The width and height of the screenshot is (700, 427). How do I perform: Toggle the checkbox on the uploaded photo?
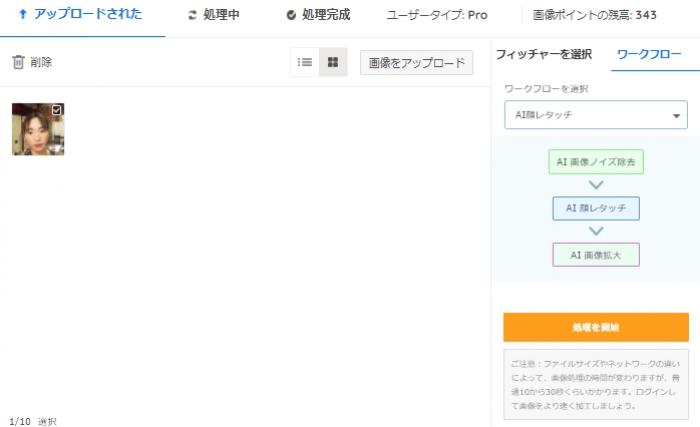tap(57, 109)
